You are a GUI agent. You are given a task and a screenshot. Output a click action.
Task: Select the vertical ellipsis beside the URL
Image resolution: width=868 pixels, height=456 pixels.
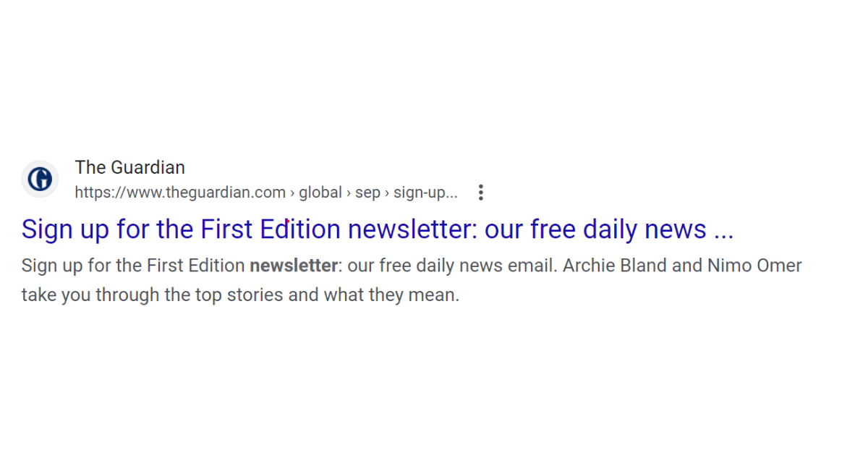(x=481, y=192)
